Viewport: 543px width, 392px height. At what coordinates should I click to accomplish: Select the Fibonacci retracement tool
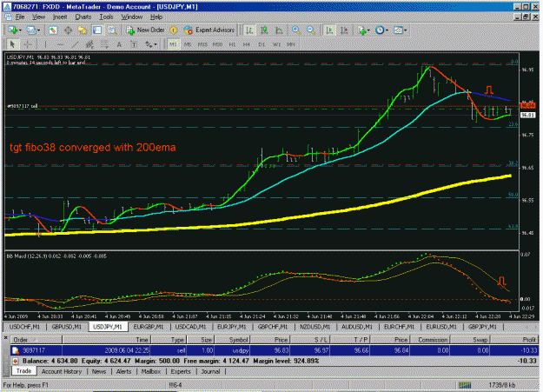[x=104, y=44]
